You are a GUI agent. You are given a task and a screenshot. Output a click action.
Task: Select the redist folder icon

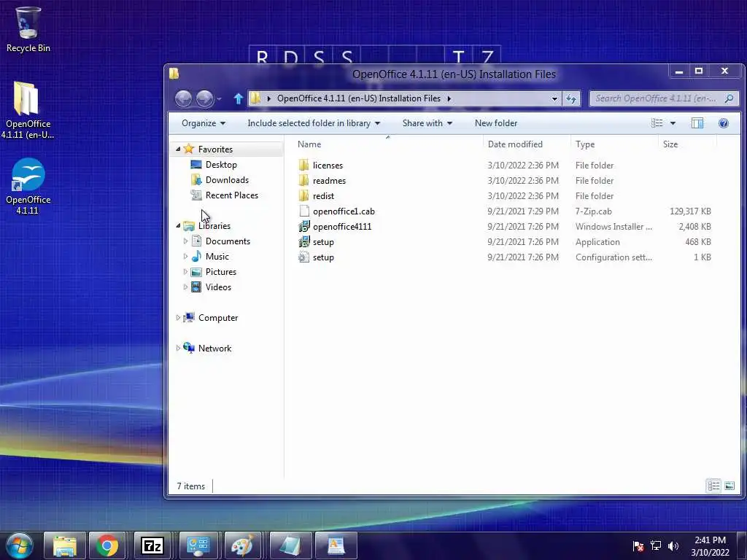tap(304, 195)
